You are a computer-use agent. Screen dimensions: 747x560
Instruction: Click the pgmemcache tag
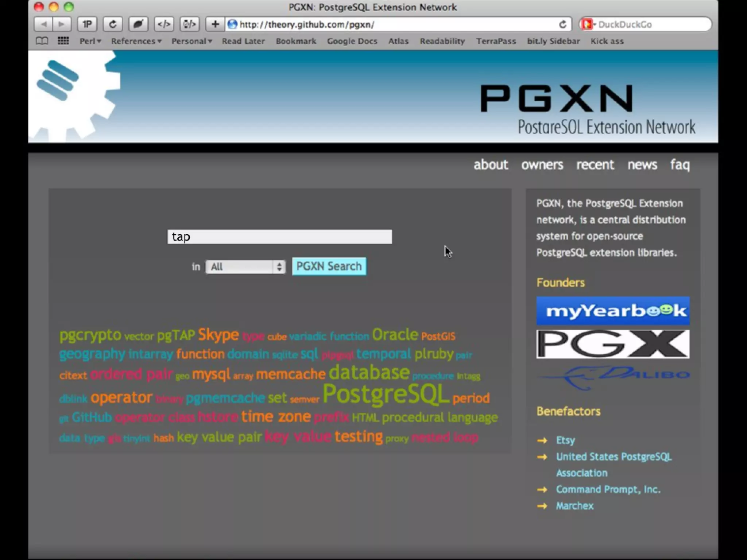click(x=225, y=398)
